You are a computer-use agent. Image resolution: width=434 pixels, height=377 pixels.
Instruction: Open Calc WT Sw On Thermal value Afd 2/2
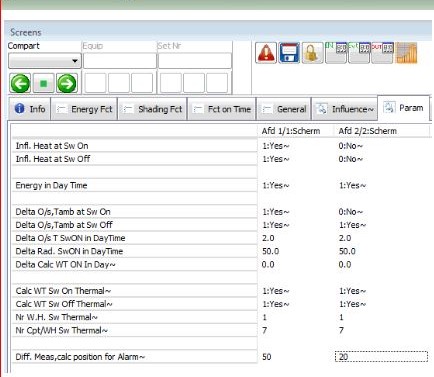[352, 291]
